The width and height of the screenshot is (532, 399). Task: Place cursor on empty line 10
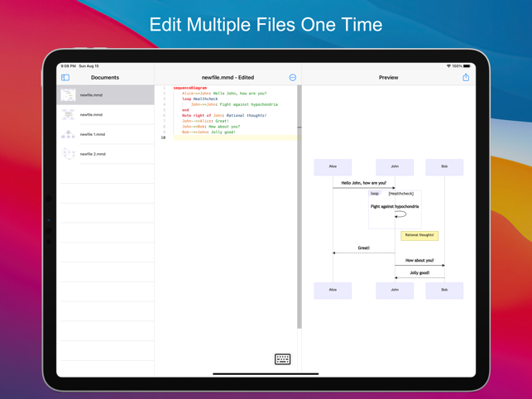235,137
